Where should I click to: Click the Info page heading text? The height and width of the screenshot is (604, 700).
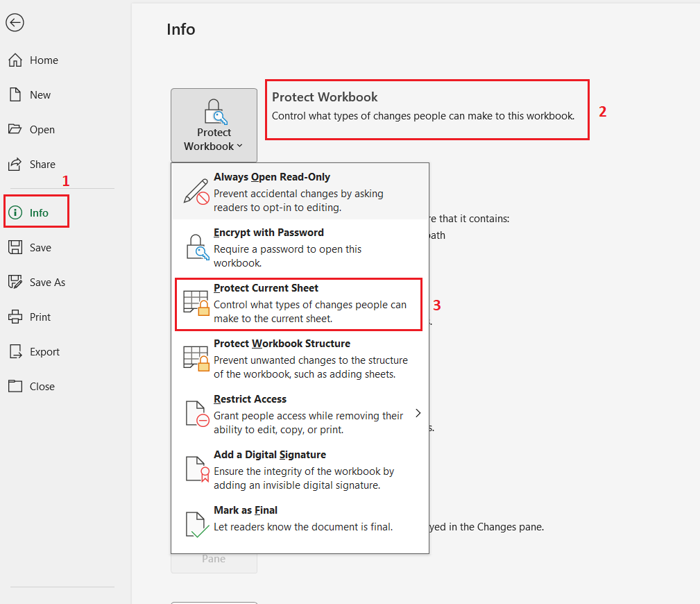click(x=181, y=29)
